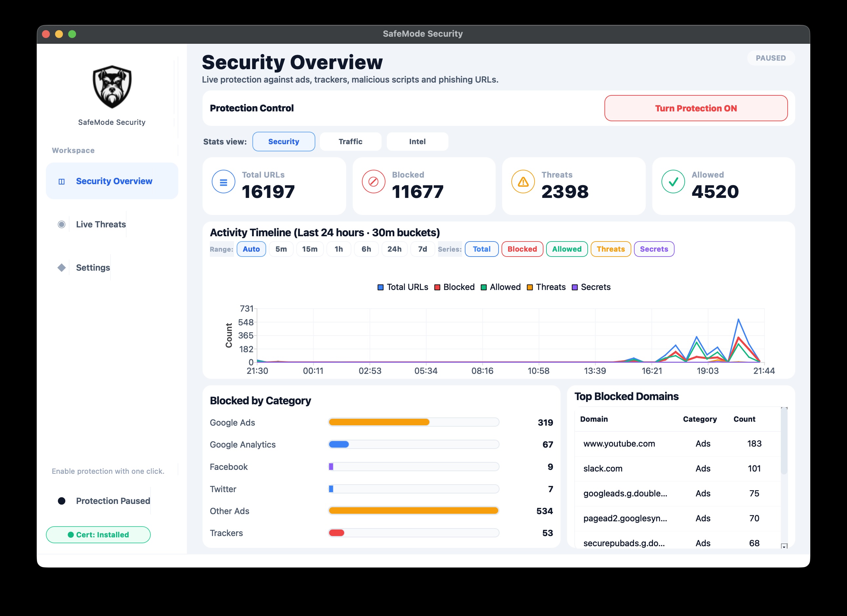This screenshot has height=616, width=847.
Task: Click the Total URLs value 16197
Action: coord(268,192)
